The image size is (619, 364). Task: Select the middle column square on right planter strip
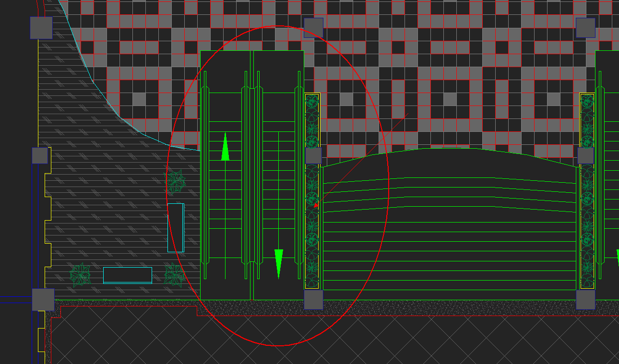click(586, 155)
